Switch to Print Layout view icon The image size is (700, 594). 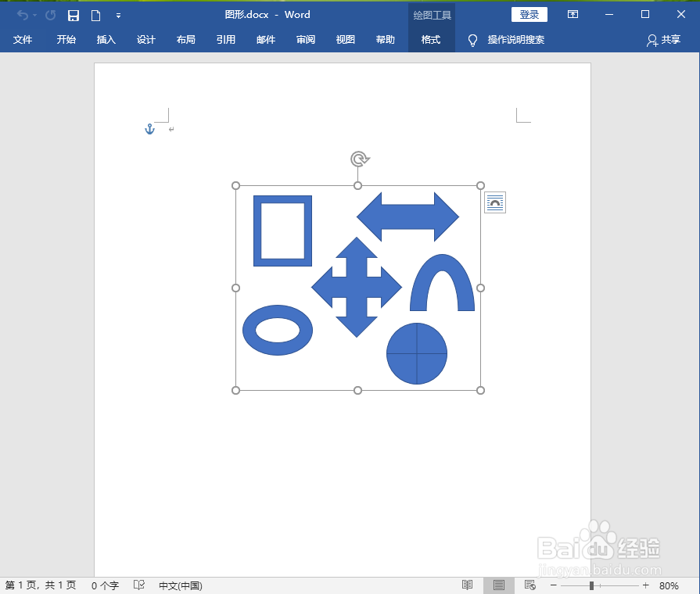click(499, 585)
